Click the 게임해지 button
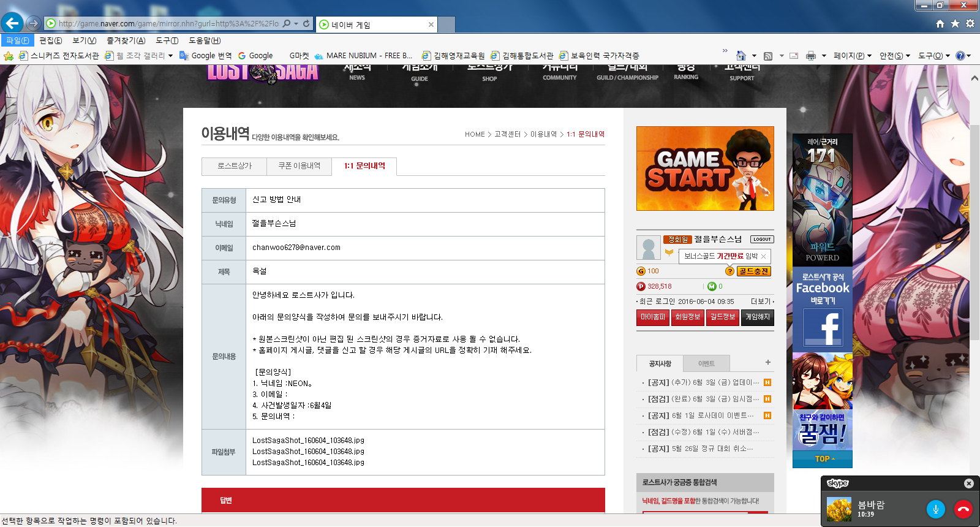This screenshot has height=527, width=980. click(x=758, y=317)
